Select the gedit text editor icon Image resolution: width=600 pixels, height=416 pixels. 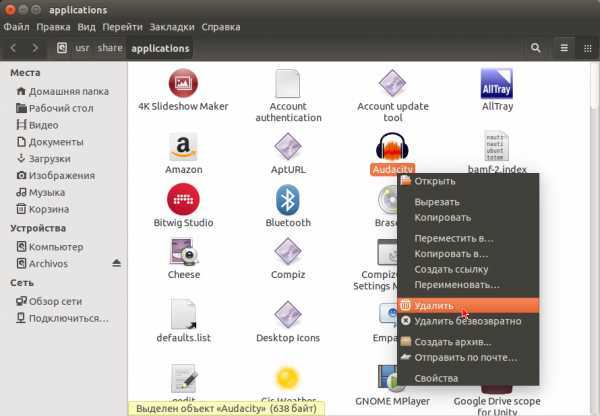tap(184, 378)
